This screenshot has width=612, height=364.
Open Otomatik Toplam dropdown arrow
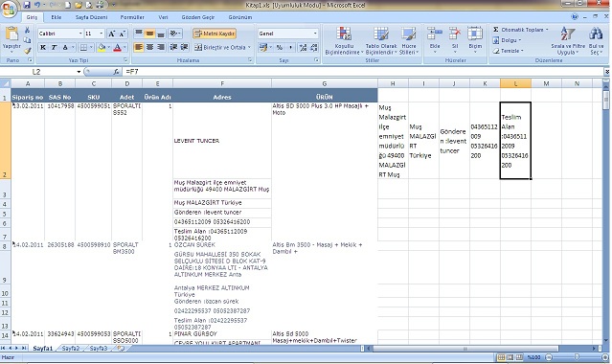[547, 30]
